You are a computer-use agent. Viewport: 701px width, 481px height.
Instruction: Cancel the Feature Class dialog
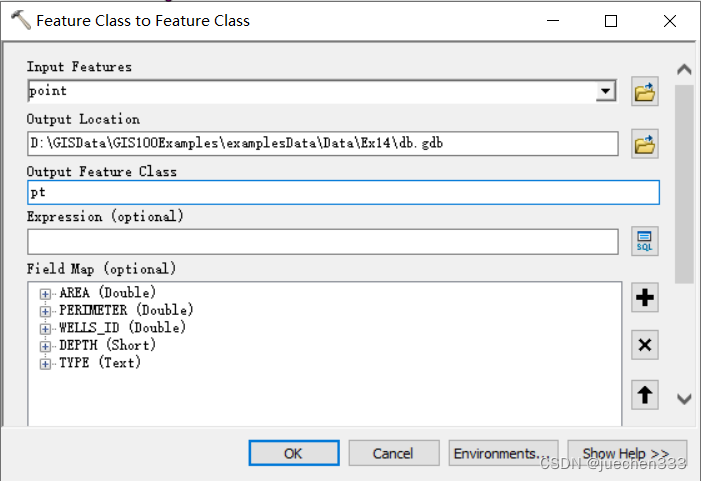point(393,453)
